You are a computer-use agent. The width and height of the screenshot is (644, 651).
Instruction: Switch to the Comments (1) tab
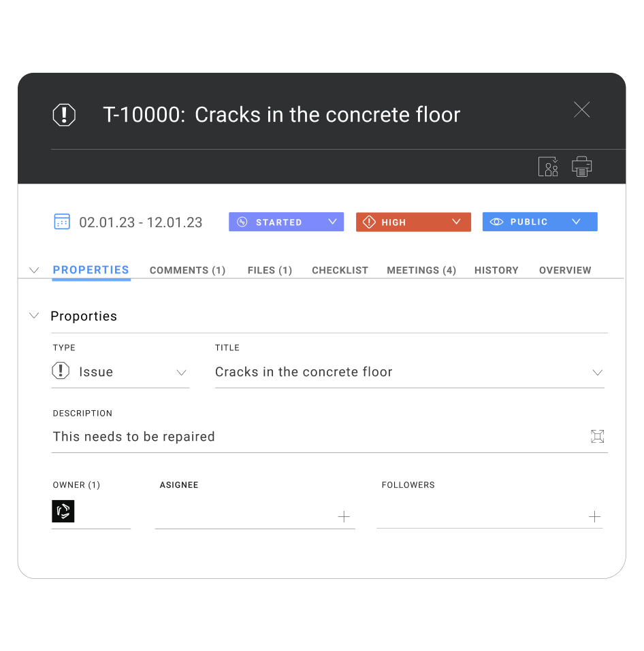click(x=187, y=270)
